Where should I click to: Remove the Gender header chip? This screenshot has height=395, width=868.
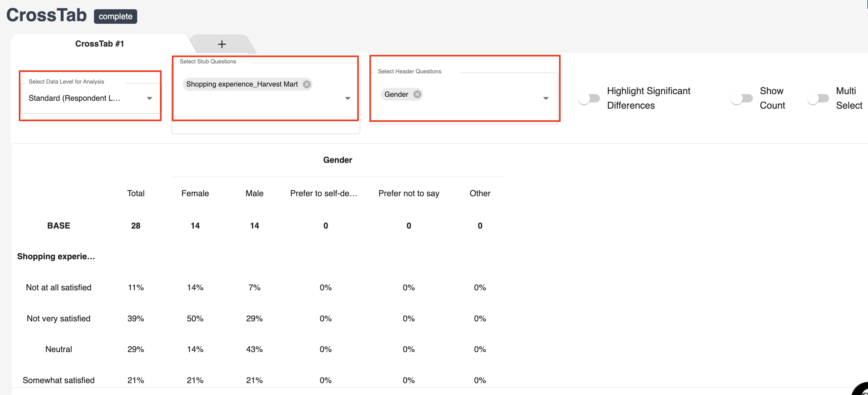(x=417, y=94)
